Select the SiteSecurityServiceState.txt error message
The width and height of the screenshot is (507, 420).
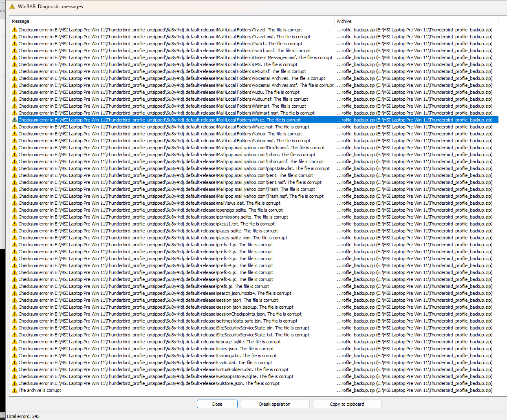(164, 335)
